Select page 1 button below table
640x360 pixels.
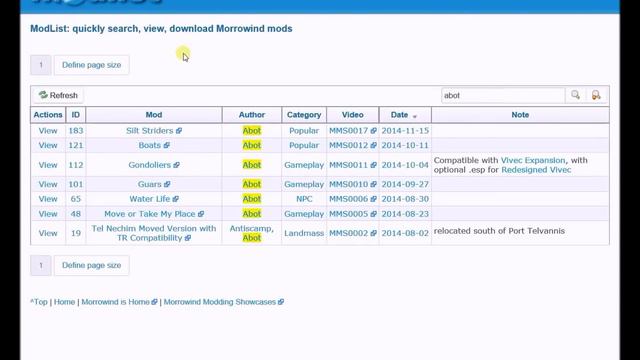click(41, 265)
